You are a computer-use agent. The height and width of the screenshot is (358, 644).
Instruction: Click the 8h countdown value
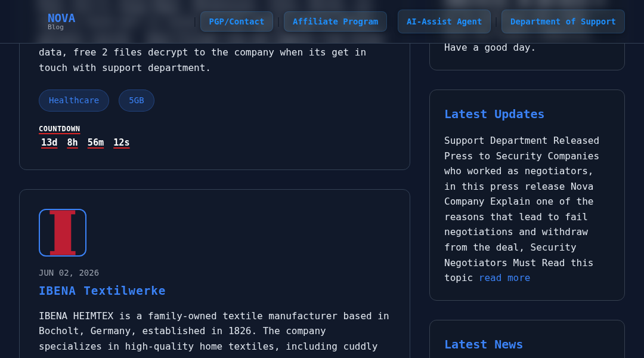(72, 142)
